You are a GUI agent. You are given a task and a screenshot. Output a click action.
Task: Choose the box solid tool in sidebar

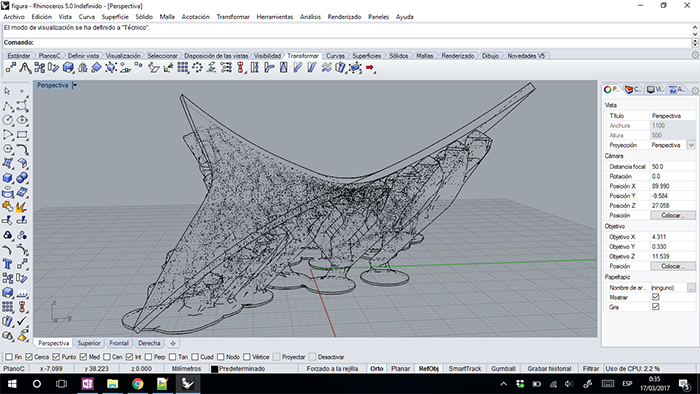pos(8,178)
